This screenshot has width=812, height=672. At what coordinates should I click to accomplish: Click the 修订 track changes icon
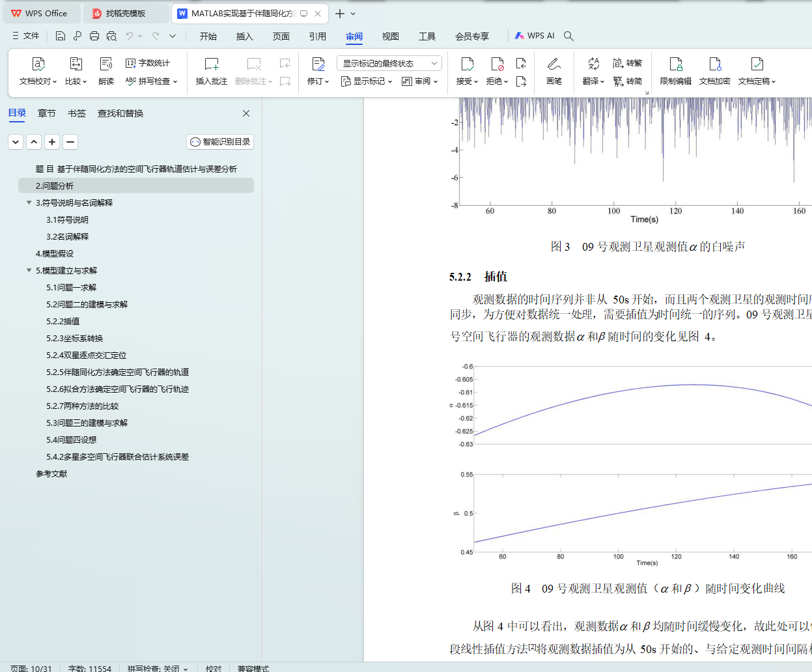(318, 64)
